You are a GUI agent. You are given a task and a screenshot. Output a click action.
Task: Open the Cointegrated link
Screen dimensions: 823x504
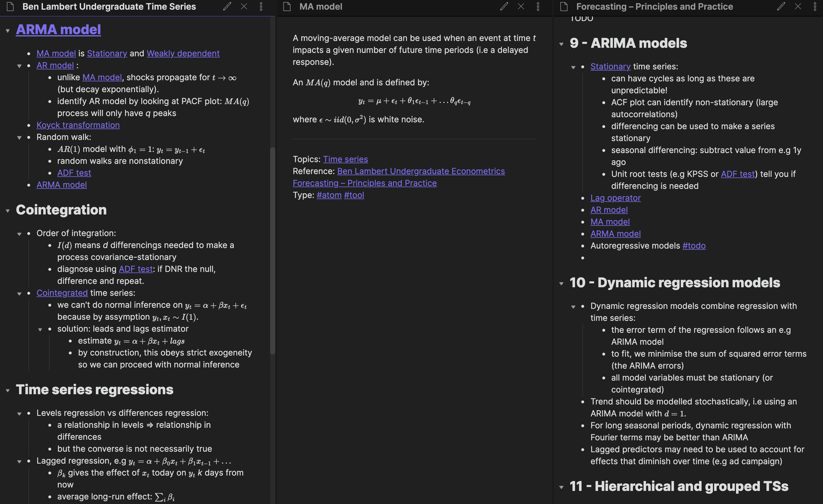click(62, 293)
